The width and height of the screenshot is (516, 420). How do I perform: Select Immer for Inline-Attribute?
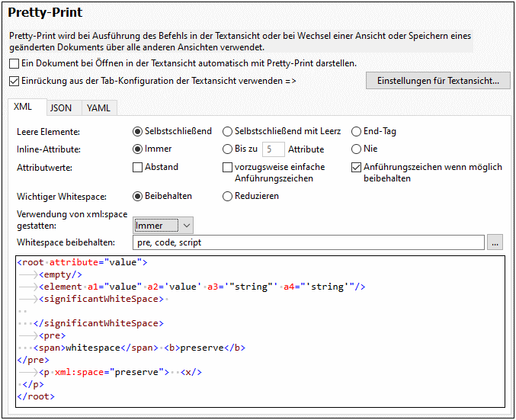pyautogui.click(x=138, y=149)
